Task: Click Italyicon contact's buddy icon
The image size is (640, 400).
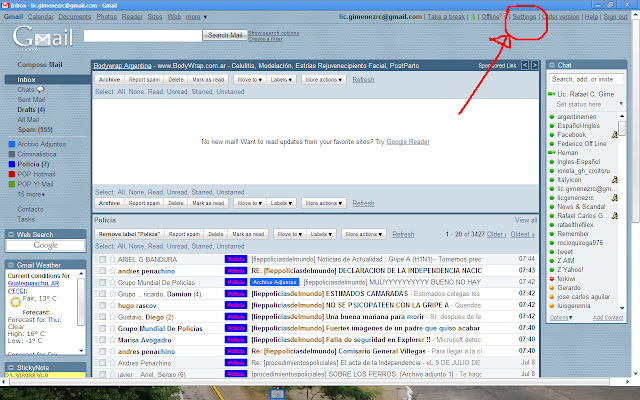Action: point(615,180)
